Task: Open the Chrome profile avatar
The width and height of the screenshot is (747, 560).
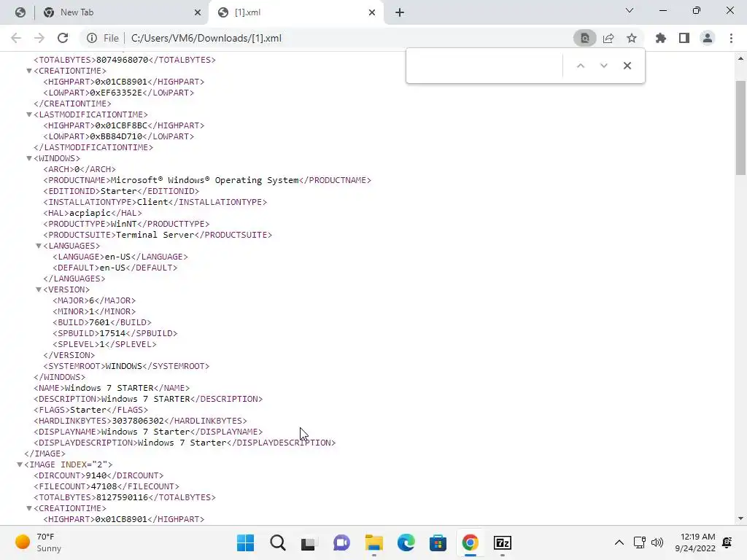Action: pyautogui.click(x=708, y=38)
